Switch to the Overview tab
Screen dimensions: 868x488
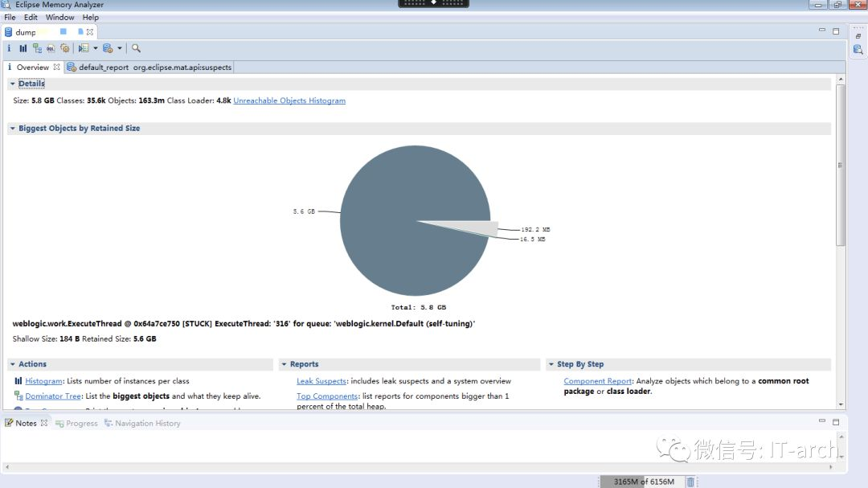click(33, 67)
